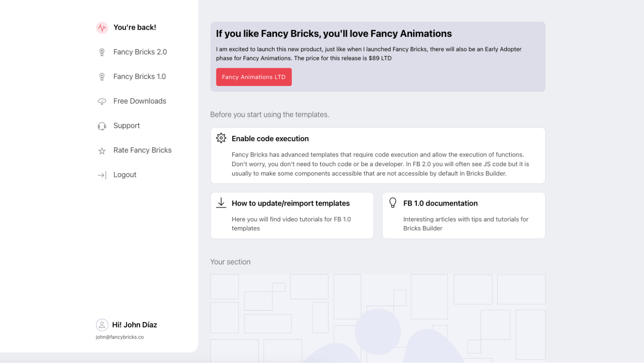Click the 'Your section' heading
The height and width of the screenshot is (363, 644).
(x=230, y=262)
